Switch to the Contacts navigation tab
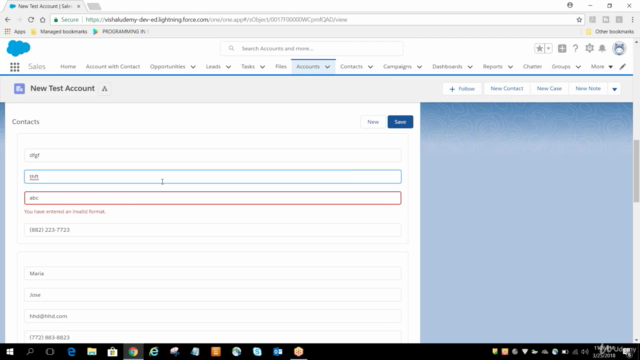This screenshot has height=360, width=640. [x=351, y=67]
